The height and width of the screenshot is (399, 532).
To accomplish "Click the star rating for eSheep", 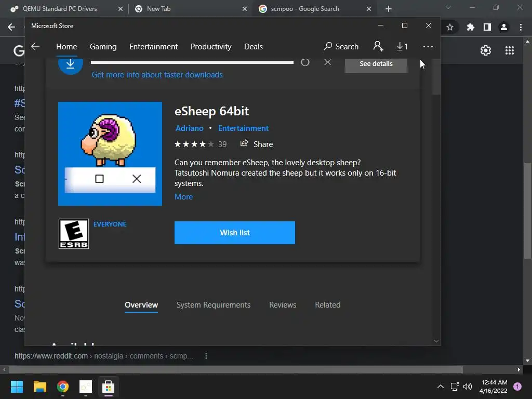I will pos(194,144).
